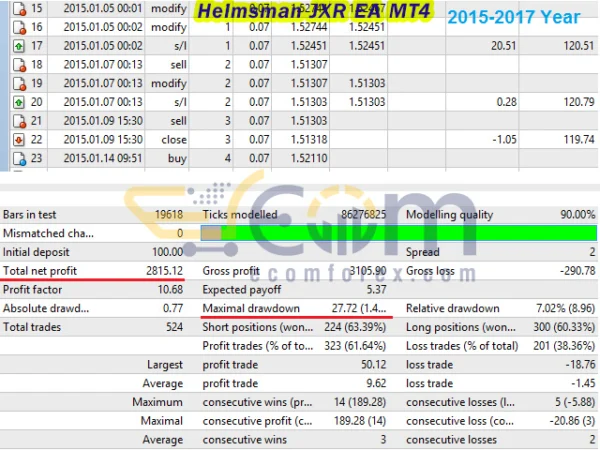Screen dimensions: 600x450
Task: Click the Modelling quality value 90.00%
Action: (578, 215)
